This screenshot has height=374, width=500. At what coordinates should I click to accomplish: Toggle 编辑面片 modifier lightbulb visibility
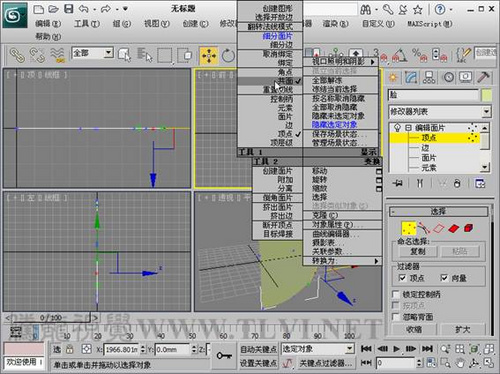point(397,128)
